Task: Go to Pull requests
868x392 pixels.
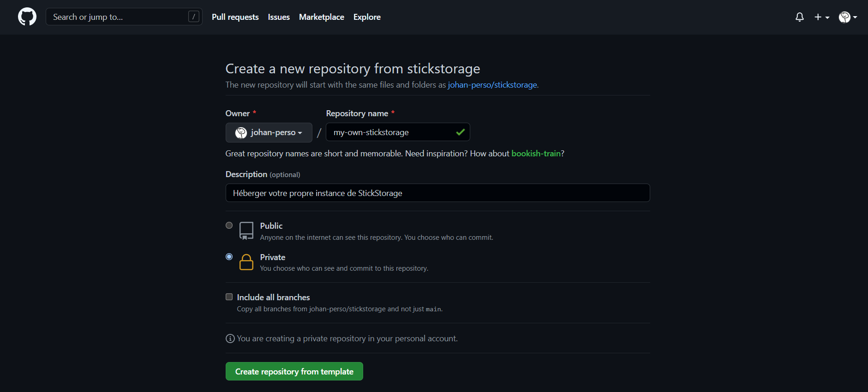Action: (235, 17)
